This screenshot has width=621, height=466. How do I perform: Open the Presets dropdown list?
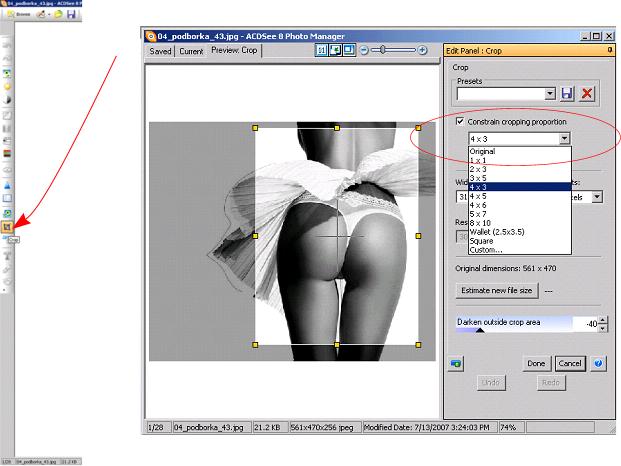550,93
